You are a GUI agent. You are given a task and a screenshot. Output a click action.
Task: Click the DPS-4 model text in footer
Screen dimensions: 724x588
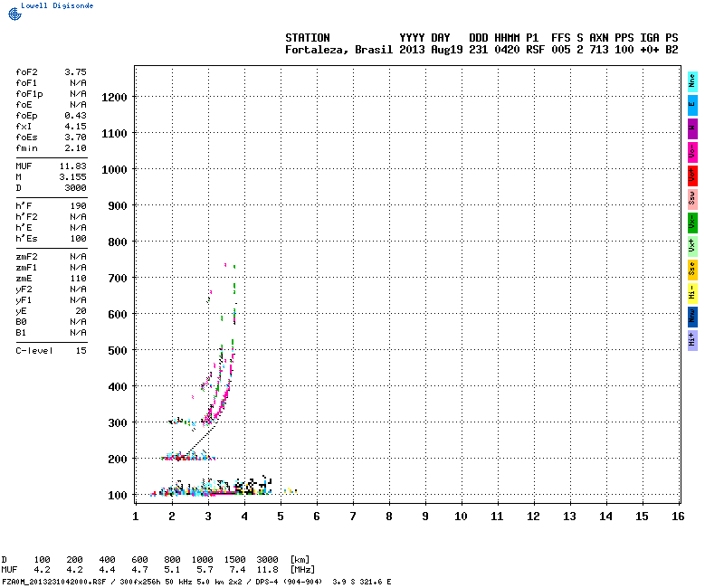[266, 582]
